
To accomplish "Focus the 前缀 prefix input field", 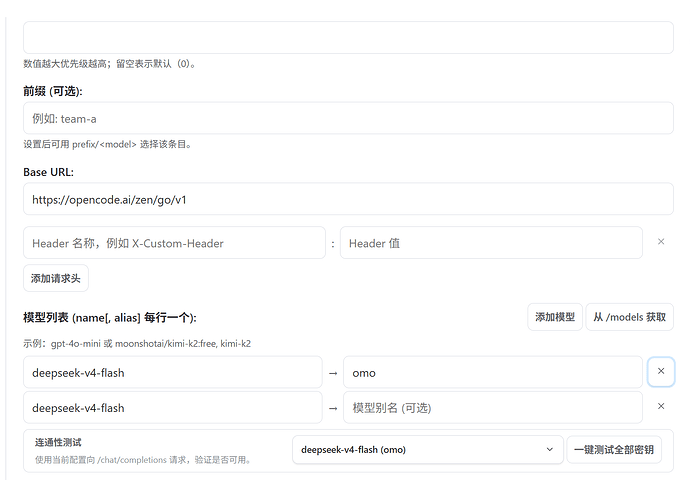I will tap(348, 118).
